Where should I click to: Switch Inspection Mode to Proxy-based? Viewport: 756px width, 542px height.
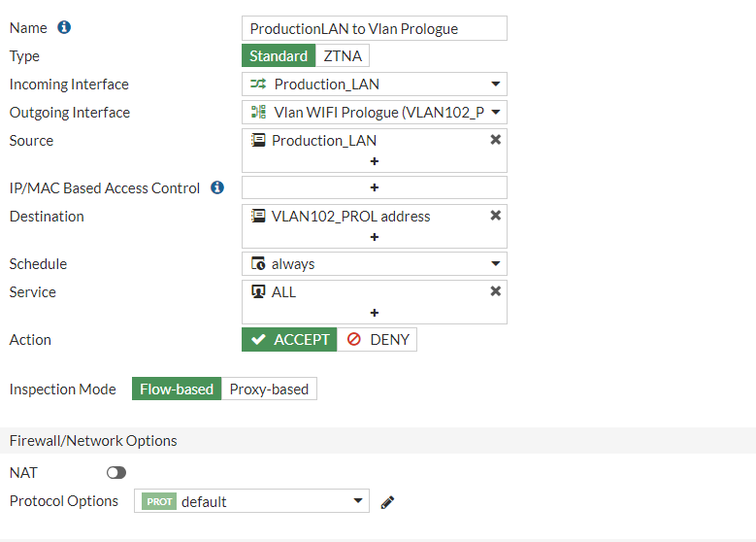coord(269,390)
